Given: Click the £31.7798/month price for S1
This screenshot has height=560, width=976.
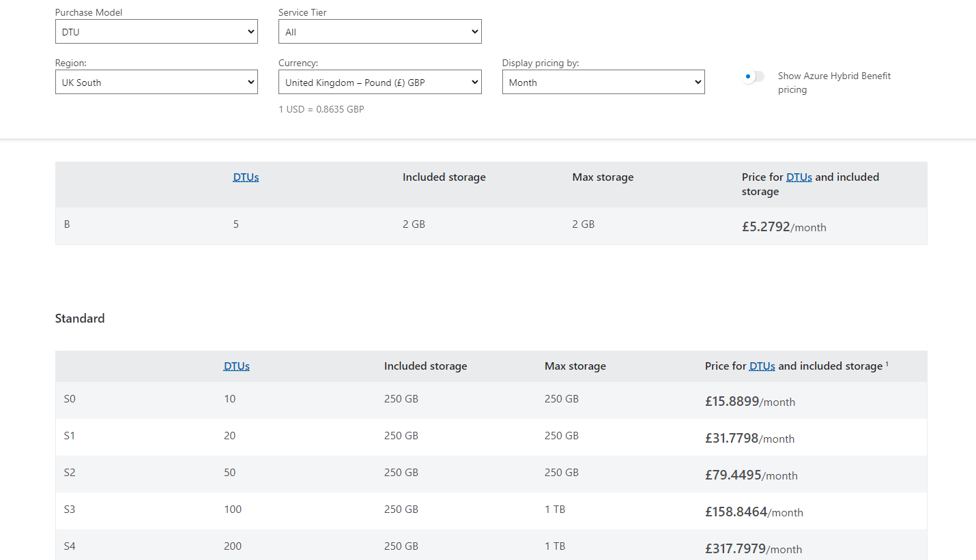Looking at the screenshot, I should pyautogui.click(x=749, y=439).
